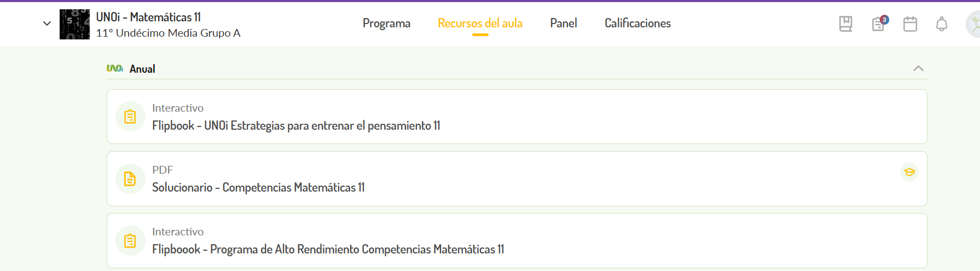Open the calendar icon in header
The width and height of the screenshot is (980, 271).
[x=910, y=24]
